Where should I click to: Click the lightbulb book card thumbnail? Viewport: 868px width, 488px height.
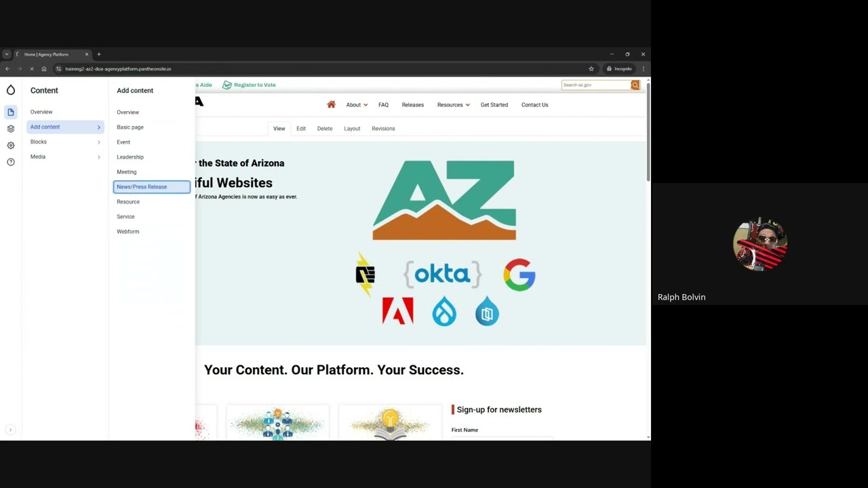click(390, 424)
